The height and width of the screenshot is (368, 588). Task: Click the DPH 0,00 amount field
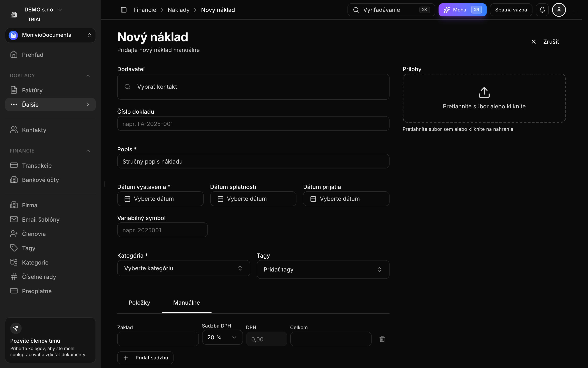point(267,339)
